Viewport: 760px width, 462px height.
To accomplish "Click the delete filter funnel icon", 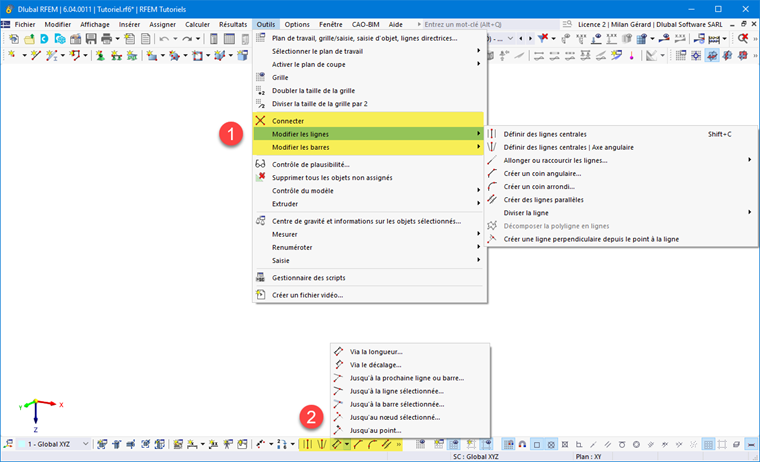I will pyautogui.click(x=543, y=38).
